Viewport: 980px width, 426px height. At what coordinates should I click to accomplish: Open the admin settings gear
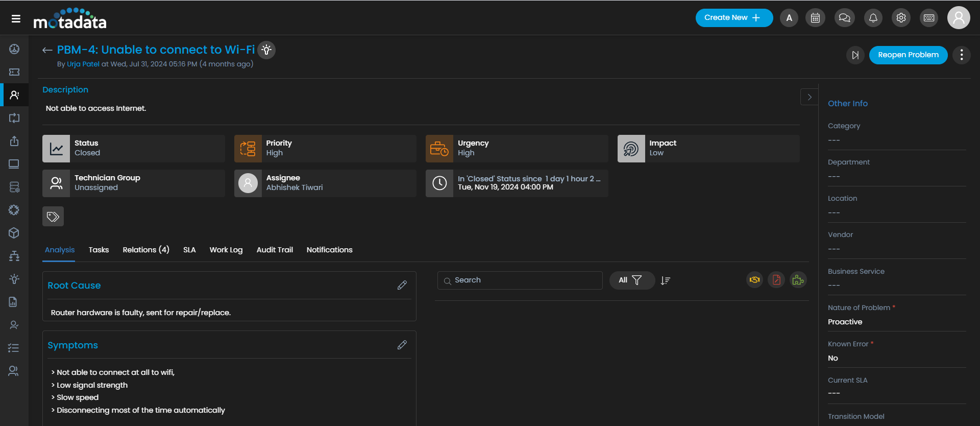point(901,18)
